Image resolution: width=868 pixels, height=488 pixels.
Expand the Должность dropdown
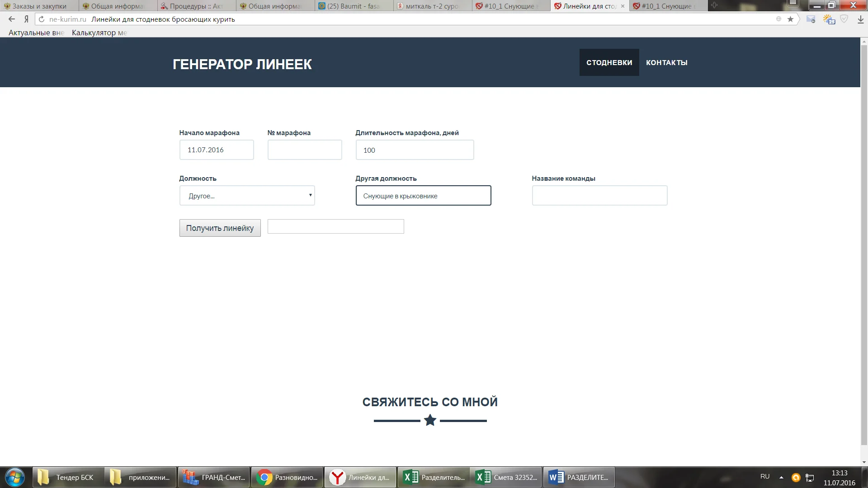[x=247, y=196]
